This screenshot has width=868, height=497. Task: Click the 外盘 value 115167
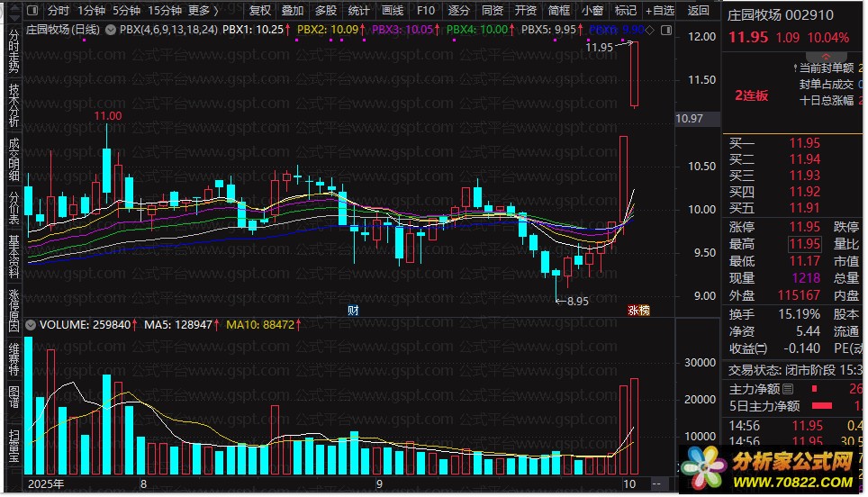[799, 295]
